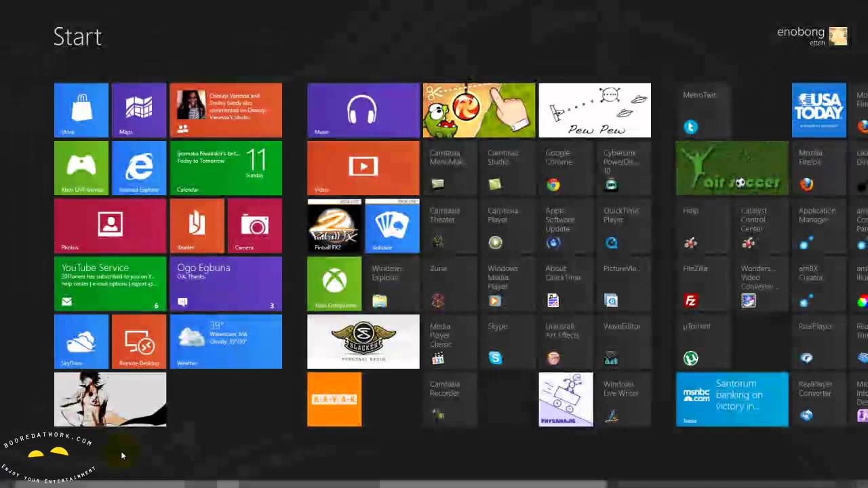This screenshot has height=488, width=868.
Task: Open Mail tile from YouTube Service
Action: tap(110, 284)
